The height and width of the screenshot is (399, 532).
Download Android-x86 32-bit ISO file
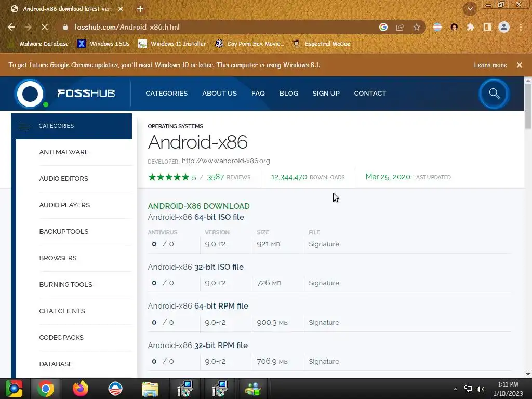pos(195,267)
